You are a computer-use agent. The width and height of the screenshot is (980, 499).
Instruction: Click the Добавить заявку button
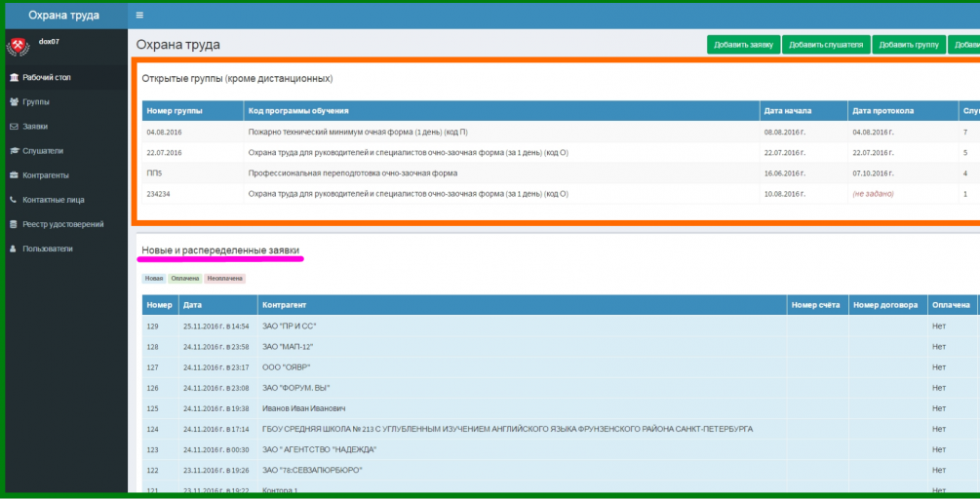click(744, 45)
